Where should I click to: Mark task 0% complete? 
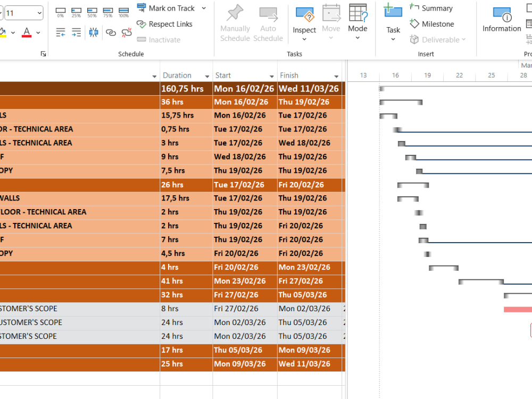tap(61, 13)
